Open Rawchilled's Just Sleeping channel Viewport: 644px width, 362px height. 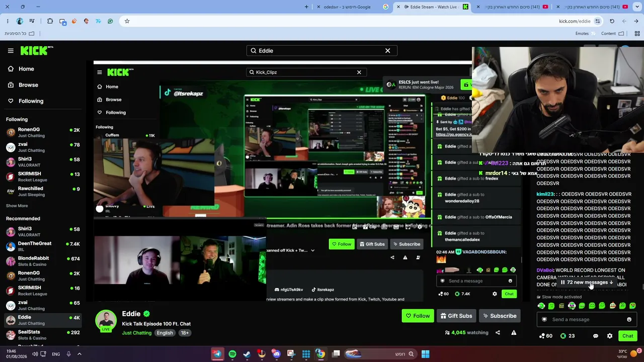43,191
